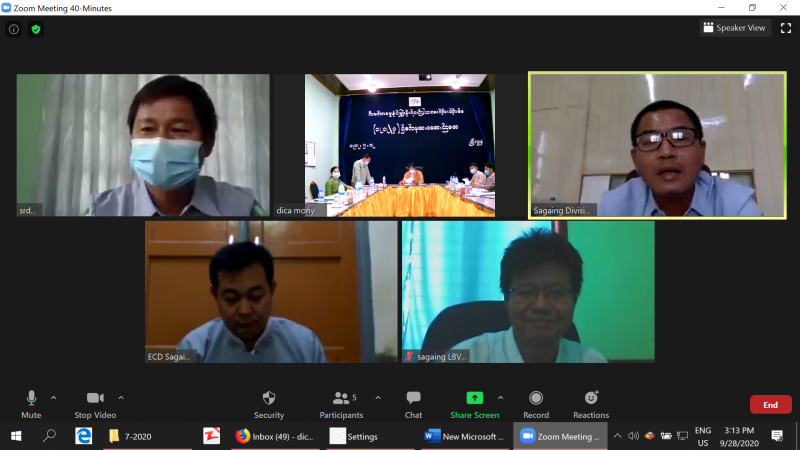Click the green Share Screen icon
Image resolution: width=800 pixels, height=450 pixels.
[x=474, y=398]
